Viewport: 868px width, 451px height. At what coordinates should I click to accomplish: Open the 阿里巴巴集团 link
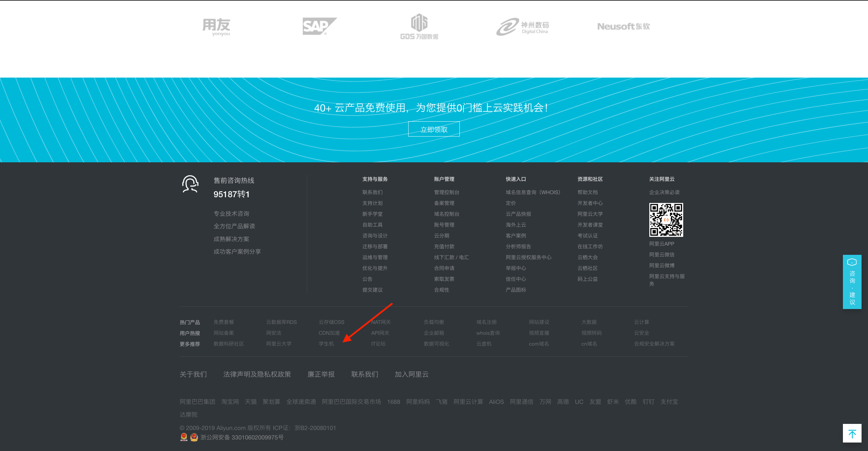[197, 402]
